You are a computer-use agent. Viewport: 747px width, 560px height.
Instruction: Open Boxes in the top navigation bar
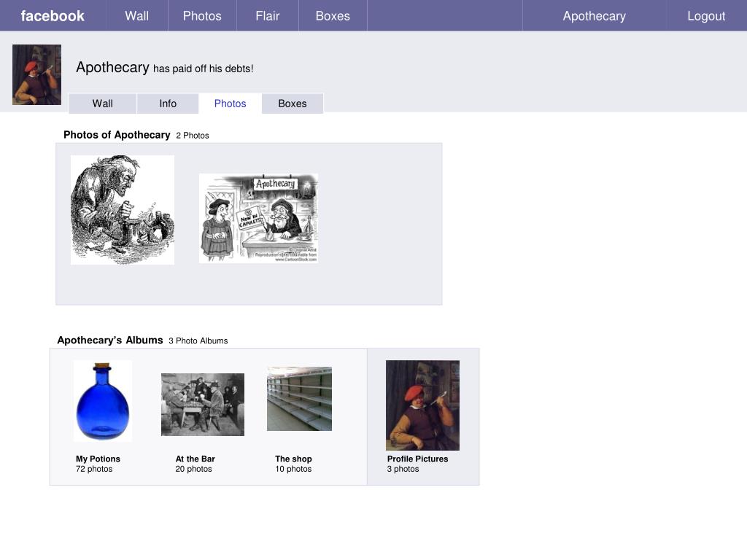click(333, 16)
